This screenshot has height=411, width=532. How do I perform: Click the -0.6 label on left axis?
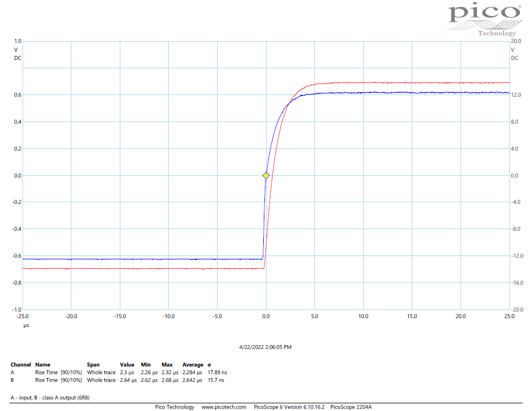tap(16, 256)
